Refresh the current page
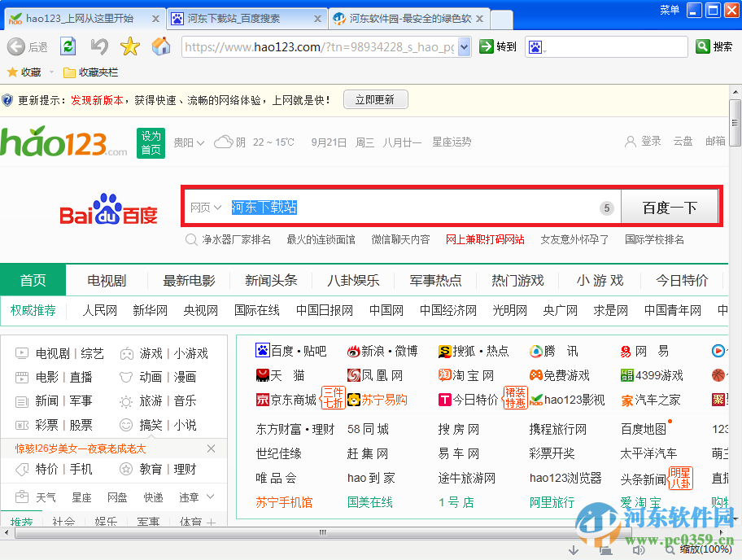 click(68, 46)
